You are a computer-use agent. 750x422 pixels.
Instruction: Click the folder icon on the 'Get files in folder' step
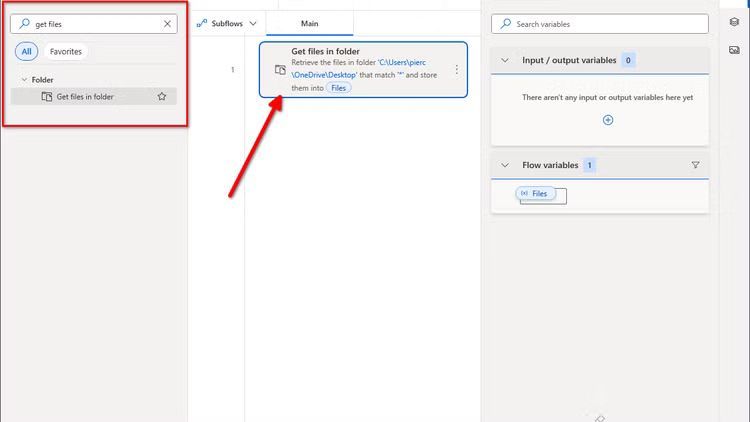tap(280, 70)
